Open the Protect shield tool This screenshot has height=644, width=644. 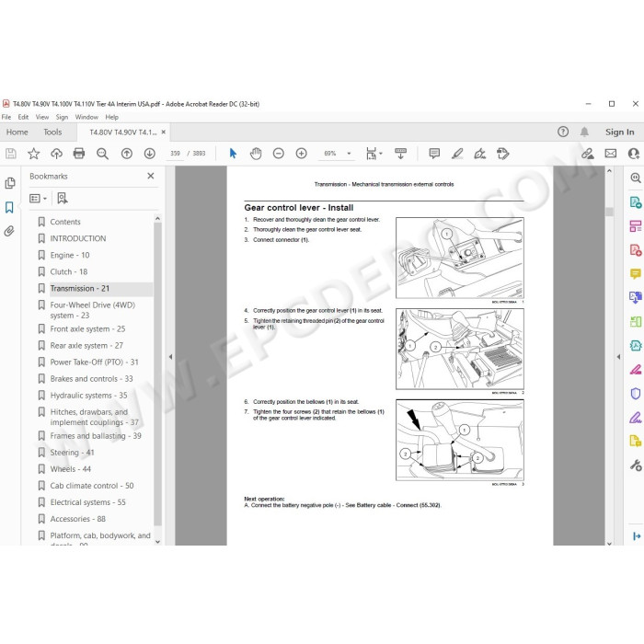point(636,394)
